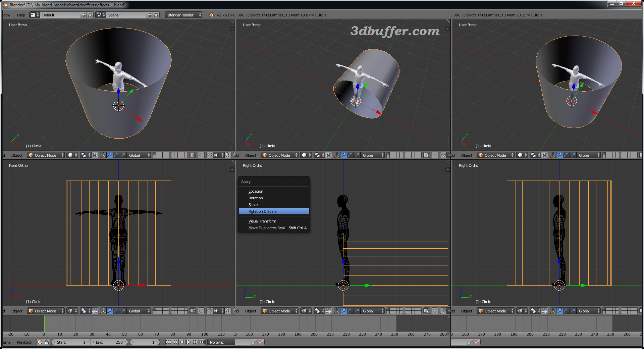Delete keyframe with crossed key icon beside No Sync
This screenshot has width=644, height=349.
[x=261, y=342]
